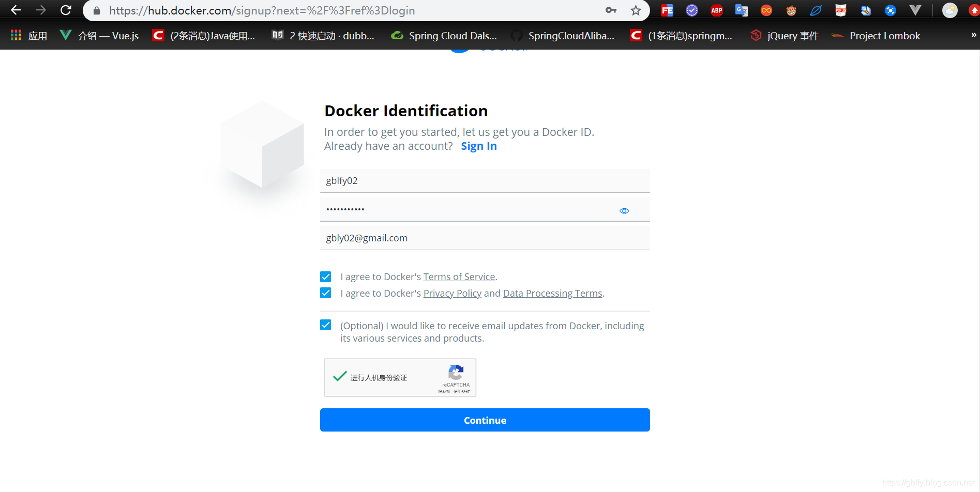
Task: Uncheck the Privacy Policy agreement checkbox
Action: (326, 293)
